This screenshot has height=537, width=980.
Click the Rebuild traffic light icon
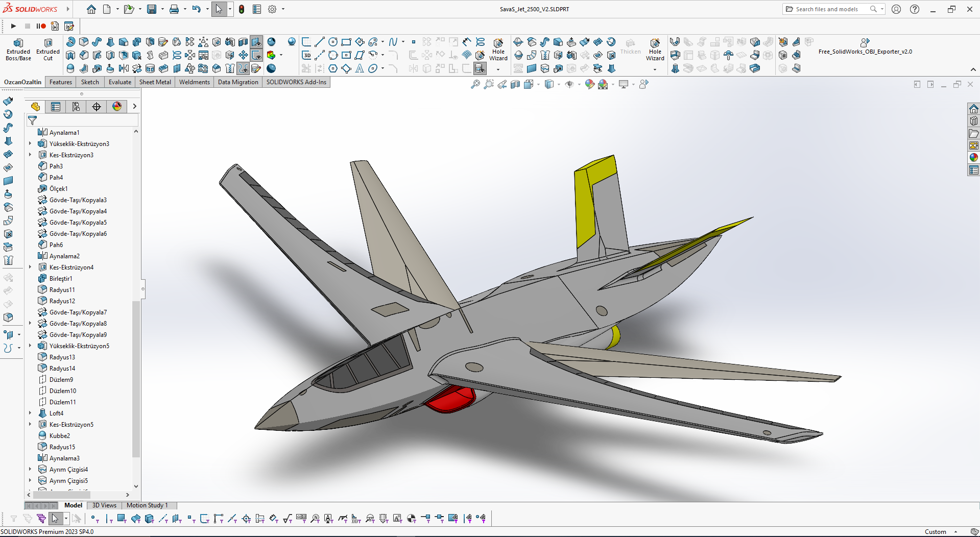[x=242, y=9]
